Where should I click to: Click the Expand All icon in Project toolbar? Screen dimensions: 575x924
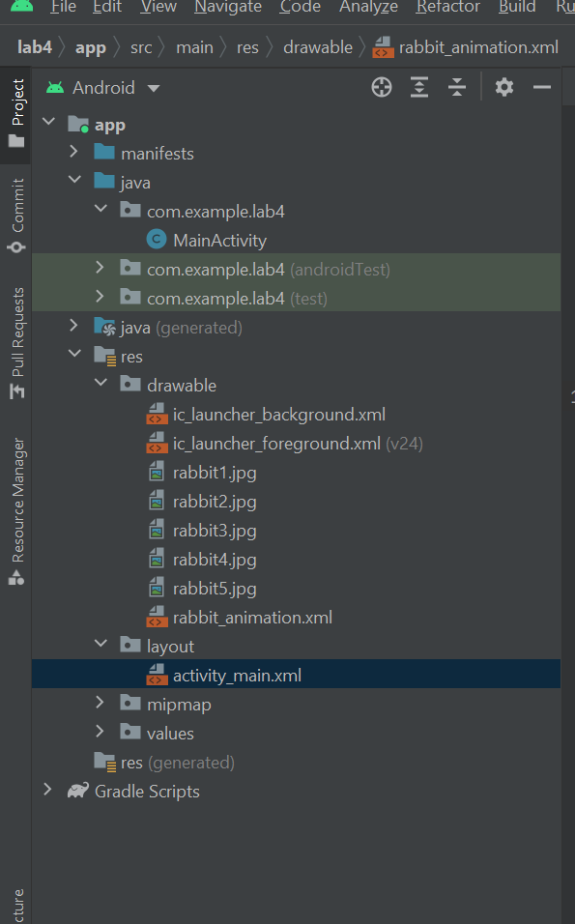[x=419, y=87]
